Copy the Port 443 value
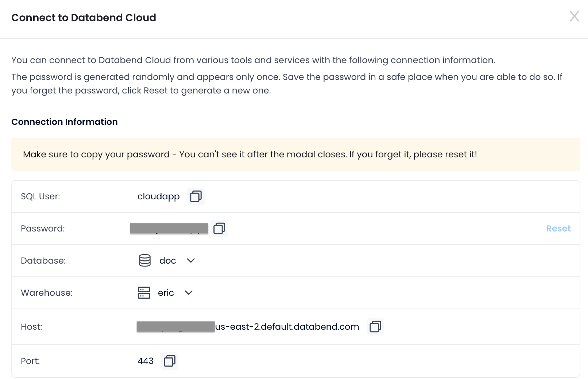This screenshot has height=379, width=588. 170,361
